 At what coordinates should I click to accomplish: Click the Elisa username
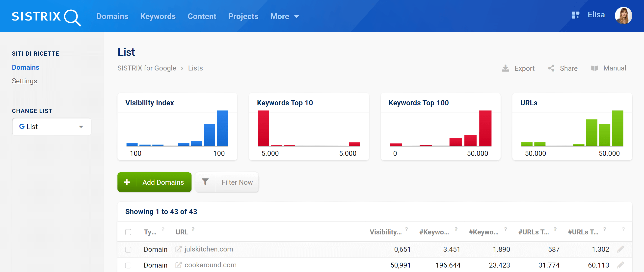click(596, 15)
